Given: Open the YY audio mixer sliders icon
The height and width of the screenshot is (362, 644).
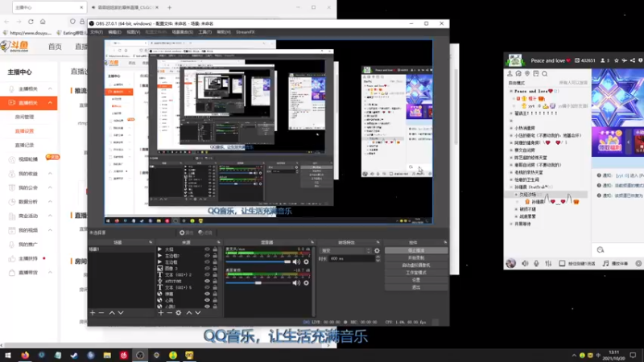Looking at the screenshot, I should tap(548, 264).
